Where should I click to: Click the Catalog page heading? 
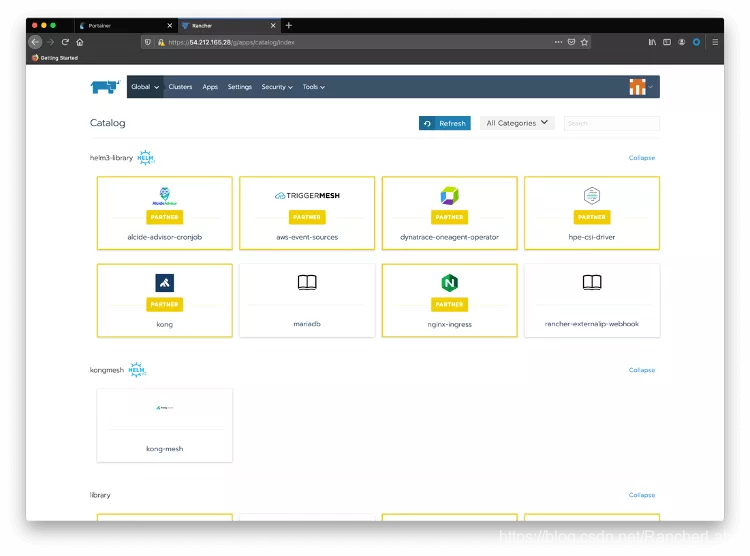[108, 123]
